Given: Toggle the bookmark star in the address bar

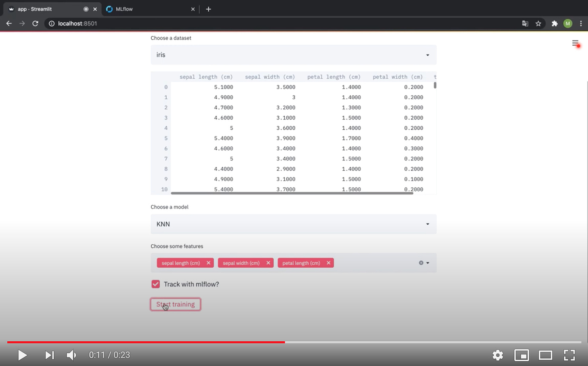Looking at the screenshot, I should click(538, 23).
